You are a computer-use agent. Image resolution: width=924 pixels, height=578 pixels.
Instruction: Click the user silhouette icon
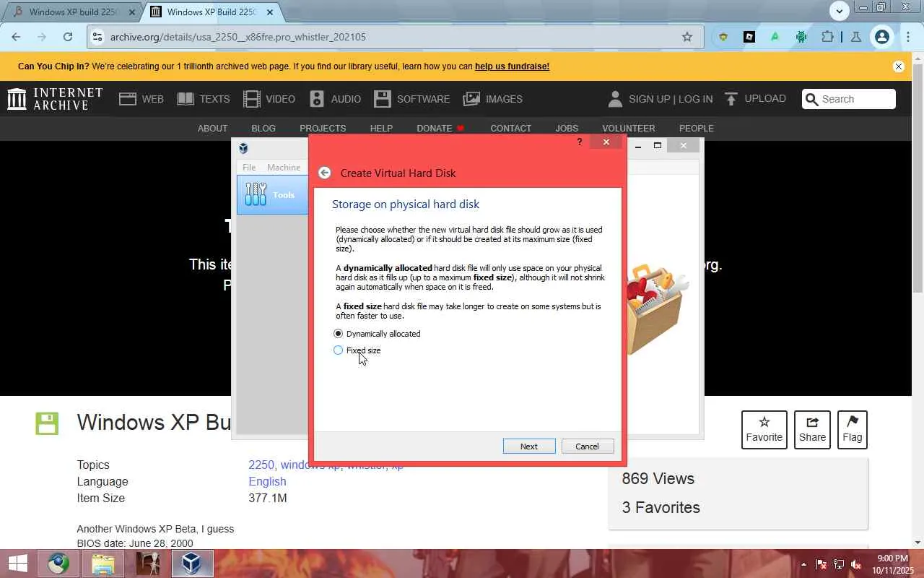[x=615, y=99]
